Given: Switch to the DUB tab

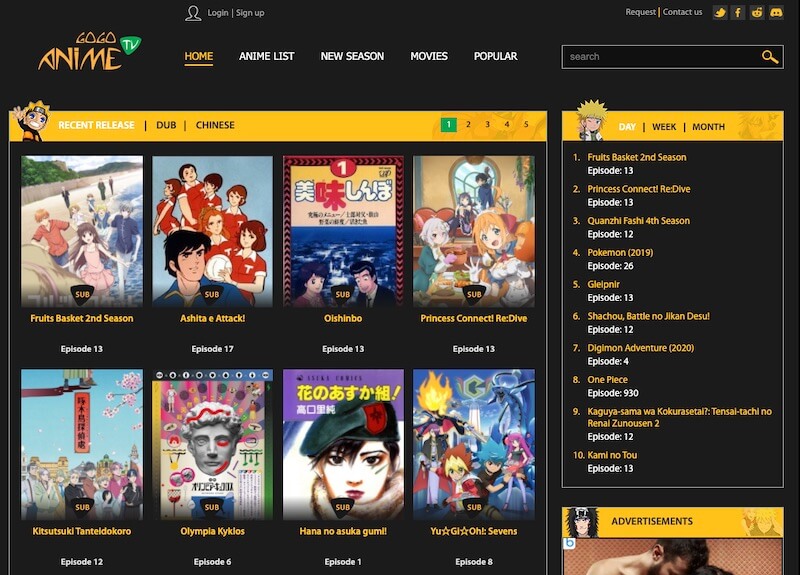Looking at the screenshot, I should (x=166, y=125).
